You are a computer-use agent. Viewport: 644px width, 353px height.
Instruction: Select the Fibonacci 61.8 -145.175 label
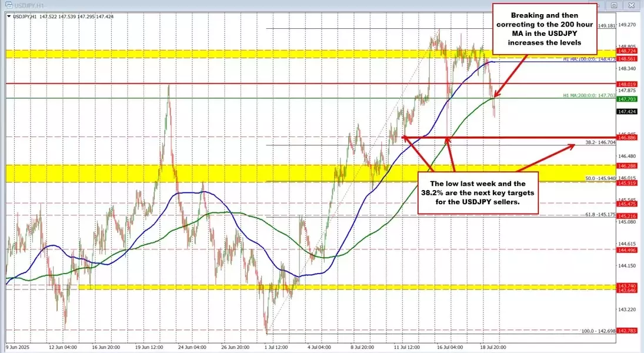pyautogui.click(x=600, y=215)
